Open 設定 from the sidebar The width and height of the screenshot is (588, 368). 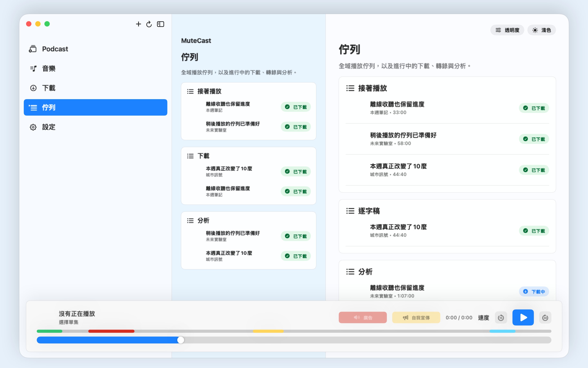pyautogui.click(x=96, y=127)
